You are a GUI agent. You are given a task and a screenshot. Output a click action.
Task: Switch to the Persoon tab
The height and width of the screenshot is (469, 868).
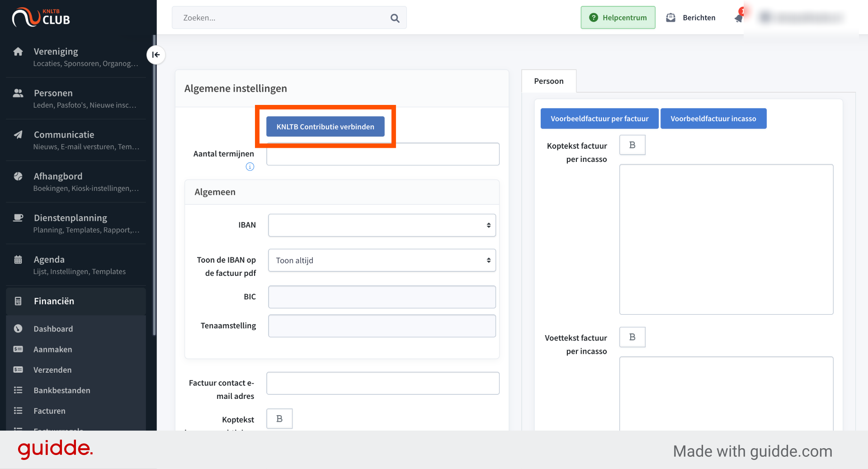(x=549, y=81)
